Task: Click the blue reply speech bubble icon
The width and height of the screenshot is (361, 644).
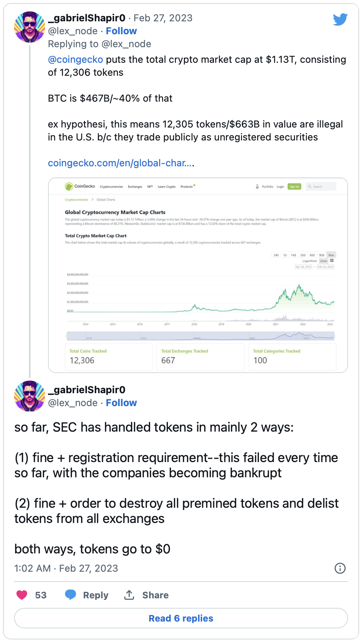Action: (70, 595)
